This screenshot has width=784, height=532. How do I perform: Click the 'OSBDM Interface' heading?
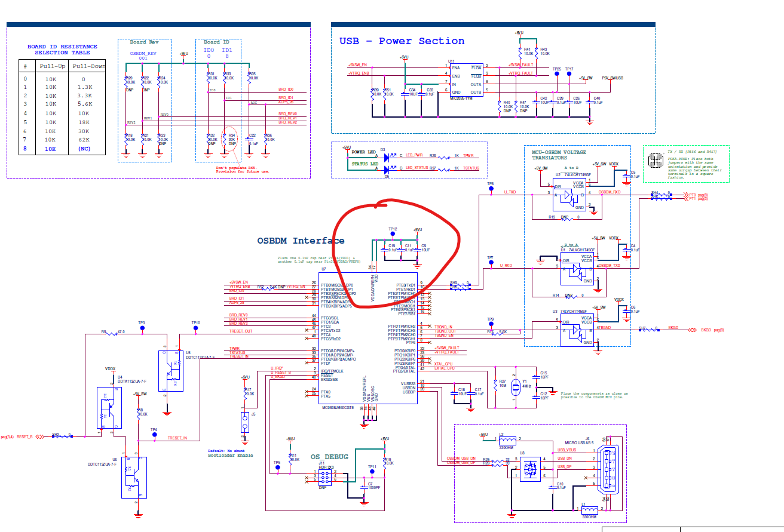tap(301, 241)
